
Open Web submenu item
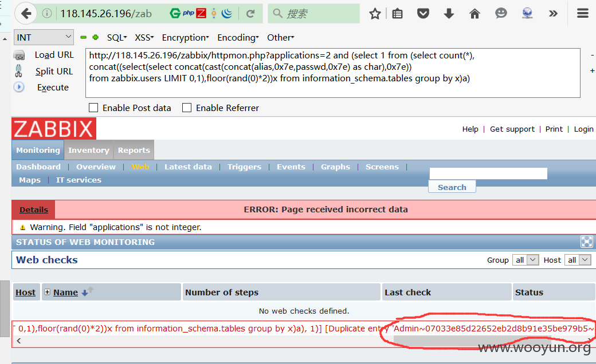[140, 167]
